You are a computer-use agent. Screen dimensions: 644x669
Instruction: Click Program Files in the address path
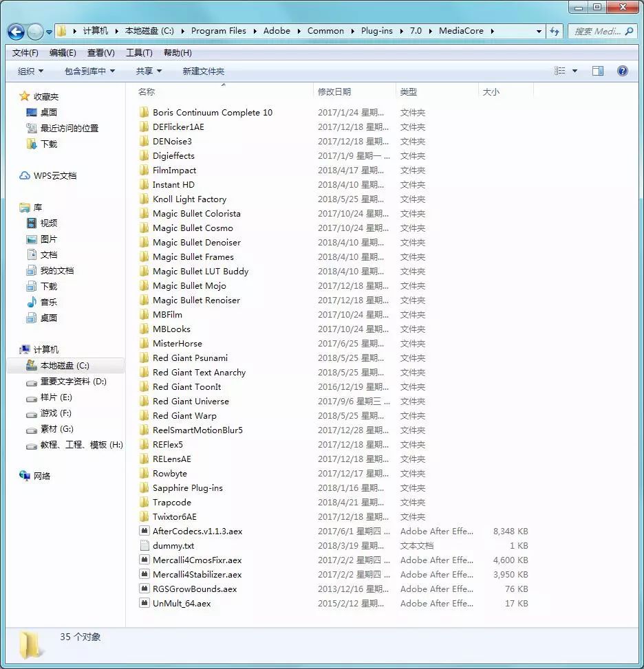[x=218, y=31]
